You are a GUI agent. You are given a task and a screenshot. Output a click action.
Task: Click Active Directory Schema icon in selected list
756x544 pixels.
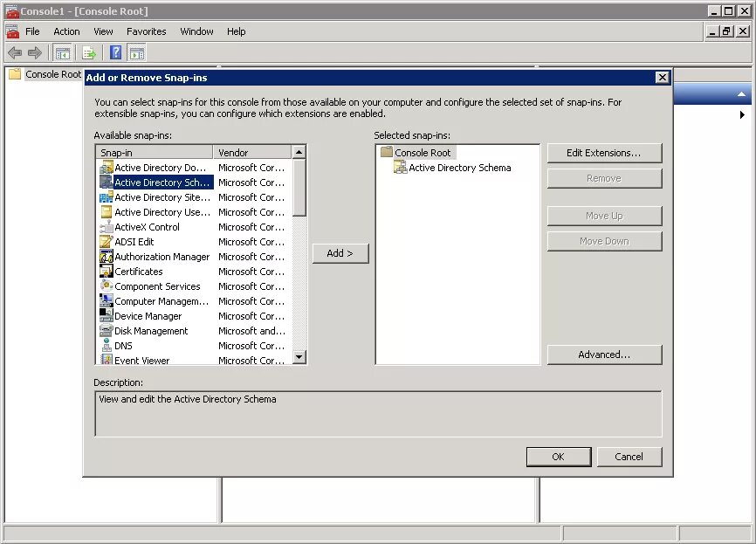pos(400,168)
